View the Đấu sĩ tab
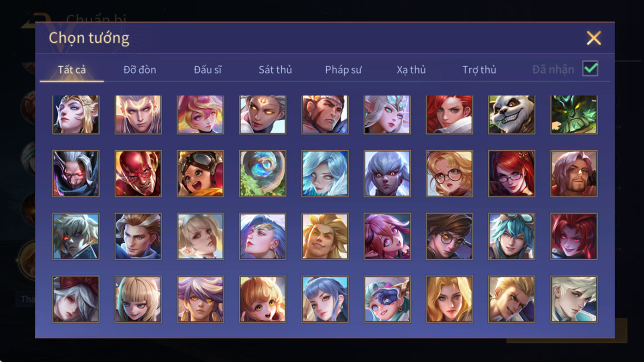The width and height of the screenshot is (644, 362). point(207,69)
